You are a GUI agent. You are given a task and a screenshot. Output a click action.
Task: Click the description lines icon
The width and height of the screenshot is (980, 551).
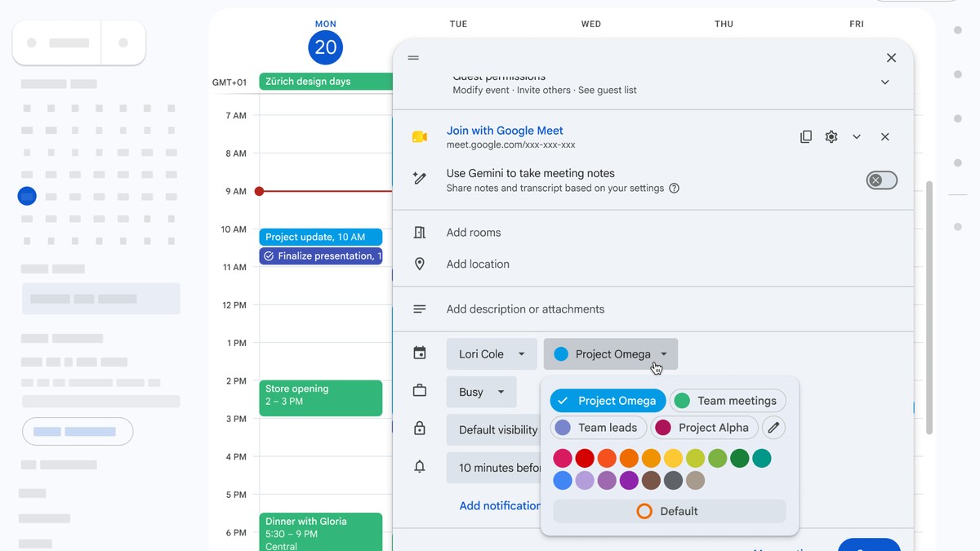click(x=420, y=309)
